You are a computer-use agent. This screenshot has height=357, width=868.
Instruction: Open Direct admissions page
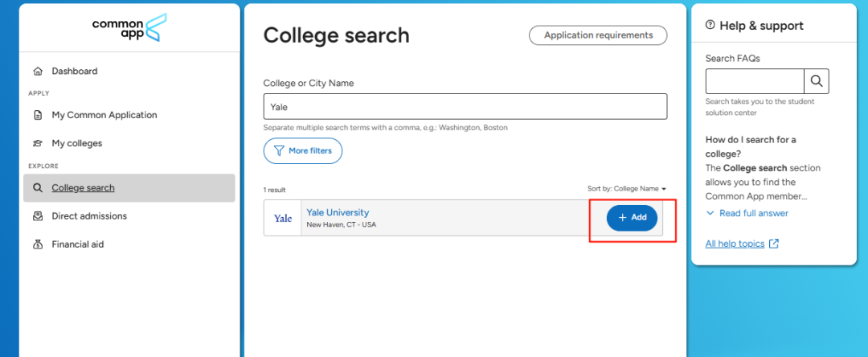click(x=89, y=216)
